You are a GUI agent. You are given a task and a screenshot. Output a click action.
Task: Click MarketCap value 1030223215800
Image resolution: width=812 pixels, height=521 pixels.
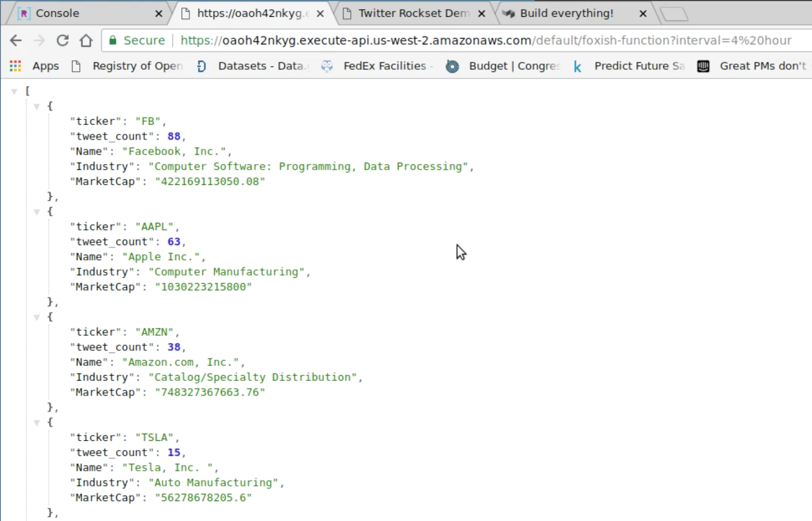[203, 287]
